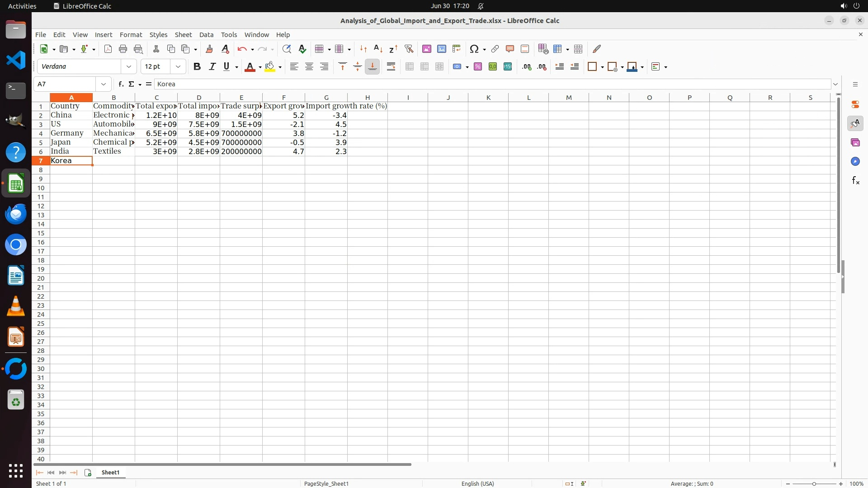This screenshot has height=488, width=868.
Task: Expand the Name Box dropdown arrow
Action: (104, 84)
